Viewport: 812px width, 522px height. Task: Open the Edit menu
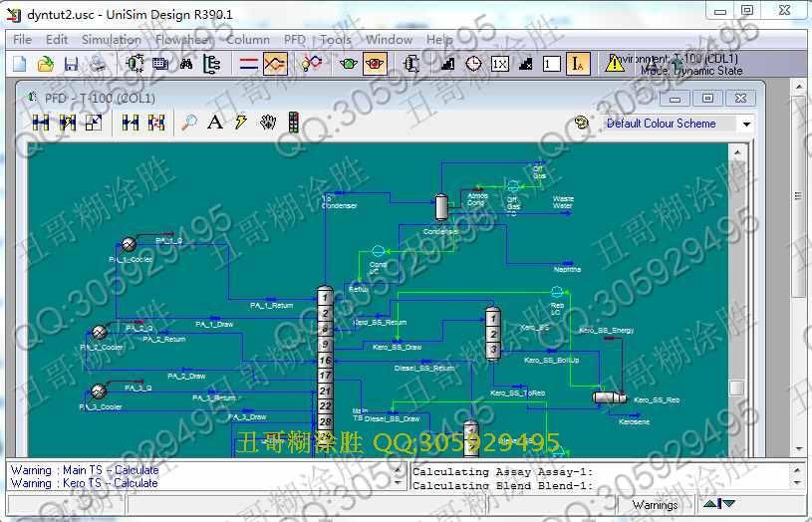point(57,40)
